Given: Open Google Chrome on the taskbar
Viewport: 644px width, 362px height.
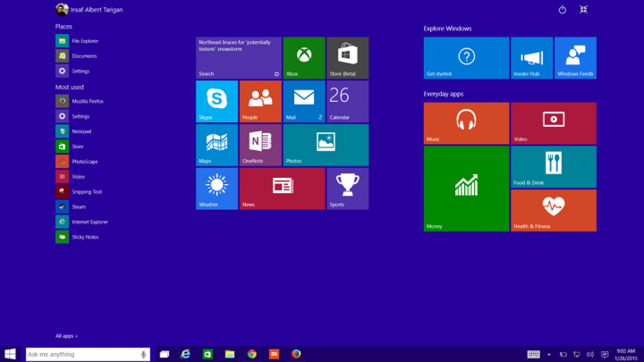Looking at the screenshot, I should [251, 354].
